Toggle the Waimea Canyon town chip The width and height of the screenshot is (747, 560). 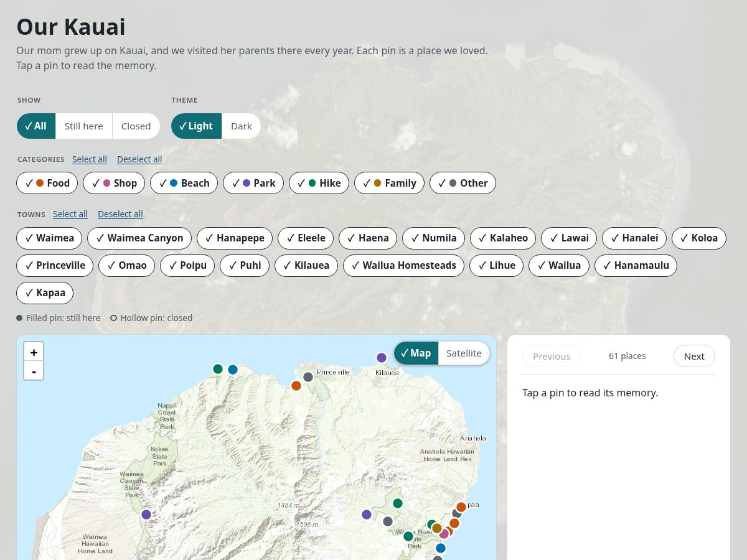pos(139,238)
